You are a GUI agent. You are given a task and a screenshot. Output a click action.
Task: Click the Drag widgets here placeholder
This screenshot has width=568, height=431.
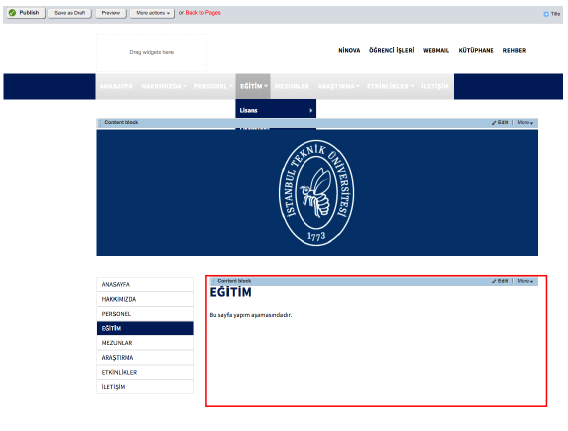point(151,53)
